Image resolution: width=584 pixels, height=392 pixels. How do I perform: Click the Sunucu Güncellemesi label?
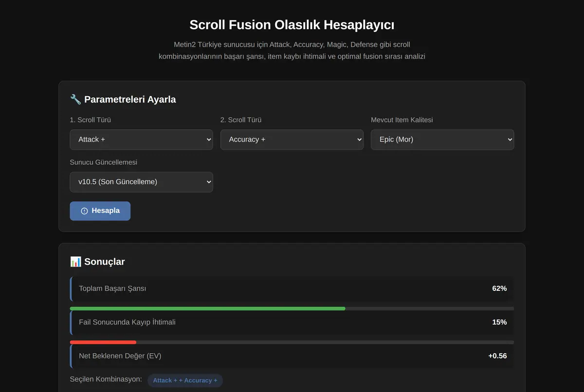click(103, 162)
